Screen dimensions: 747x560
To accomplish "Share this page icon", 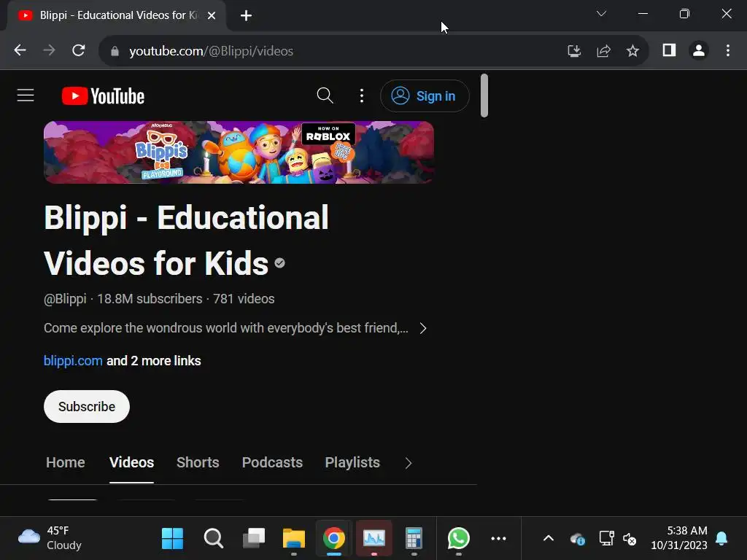I will coord(603,51).
